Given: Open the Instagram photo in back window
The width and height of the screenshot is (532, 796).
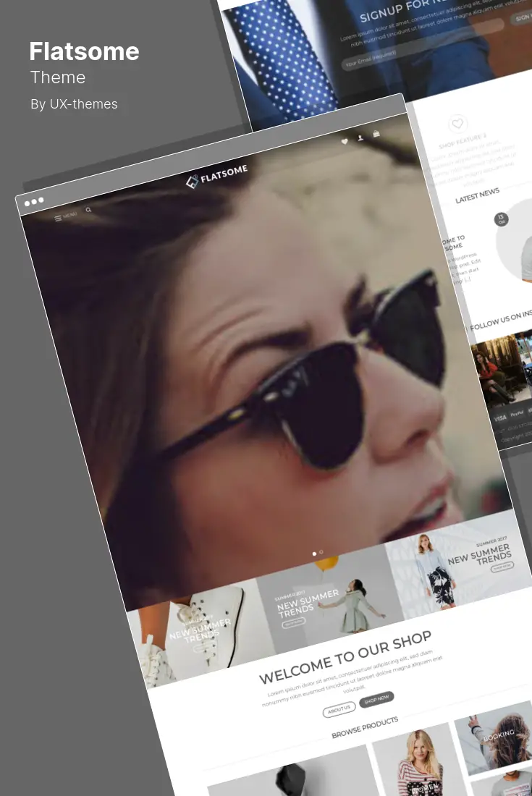Looking at the screenshot, I should tap(502, 371).
